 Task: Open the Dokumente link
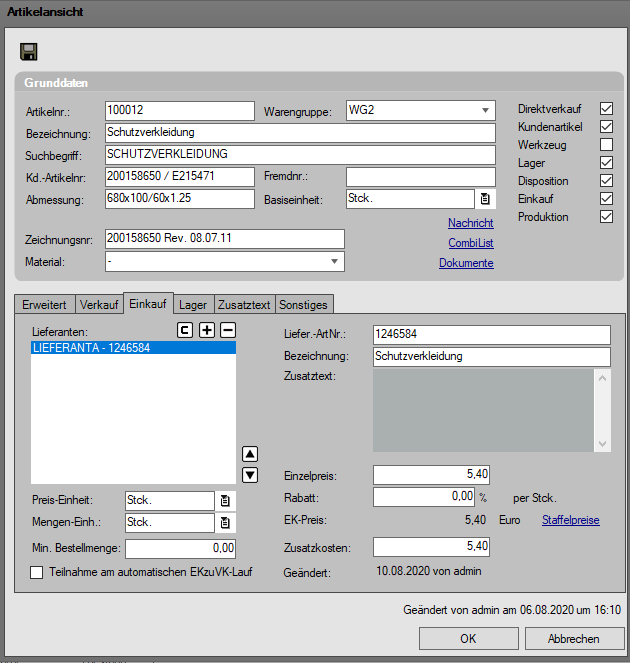tap(466, 263)
